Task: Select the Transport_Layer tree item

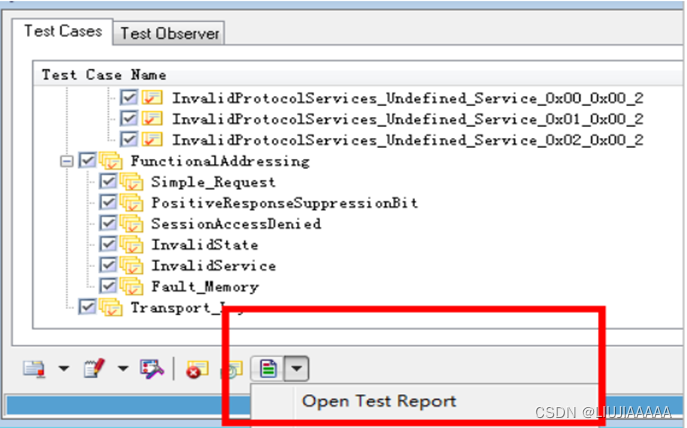Action: pos(188,308)
